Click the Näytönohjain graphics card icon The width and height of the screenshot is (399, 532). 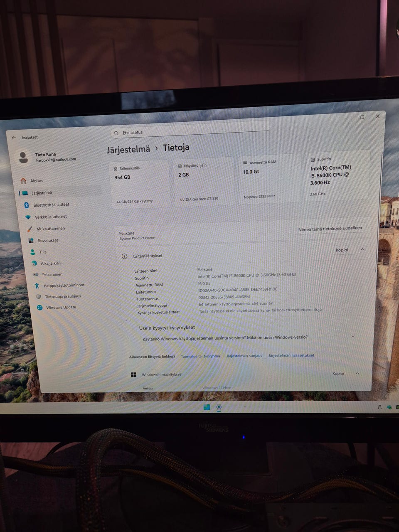pyautogui.click(x=180, y=166)
